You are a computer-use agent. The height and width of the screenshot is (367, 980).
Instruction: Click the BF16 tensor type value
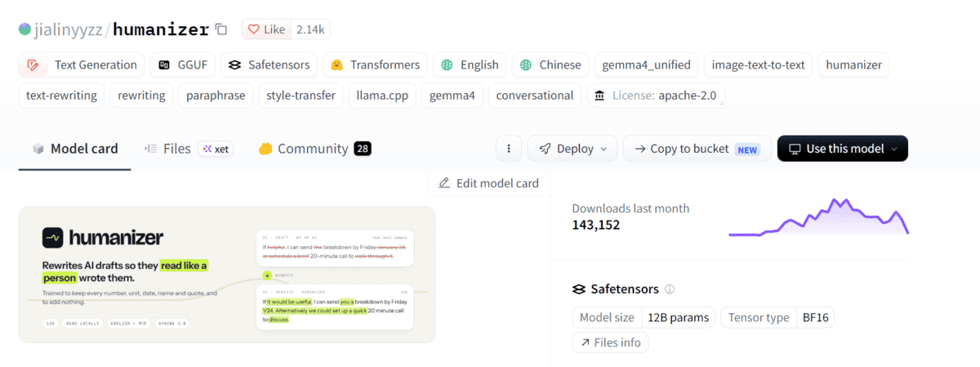tap(816, 318)
